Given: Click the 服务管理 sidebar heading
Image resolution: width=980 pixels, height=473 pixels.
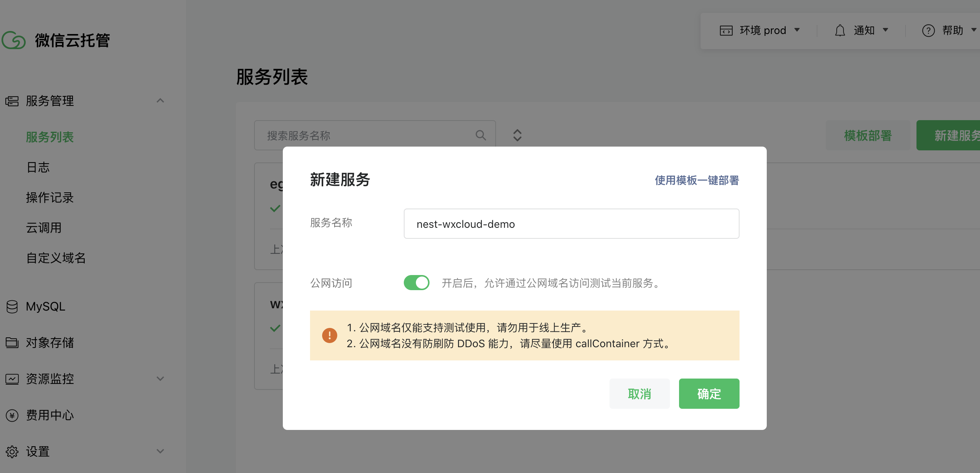Looking at the screenshot, I should tap(50, 101).
